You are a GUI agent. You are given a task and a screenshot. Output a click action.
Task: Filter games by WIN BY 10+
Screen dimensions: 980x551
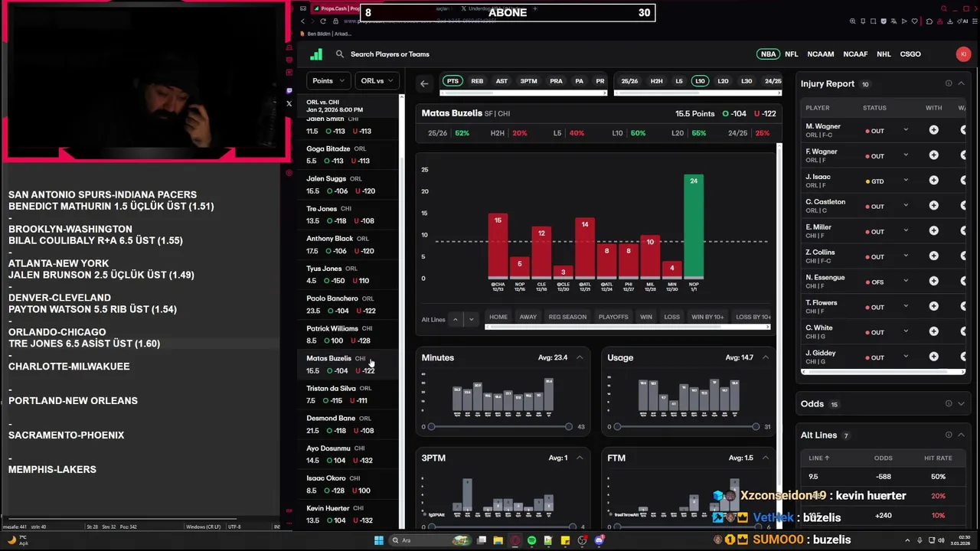coord(707,317)
